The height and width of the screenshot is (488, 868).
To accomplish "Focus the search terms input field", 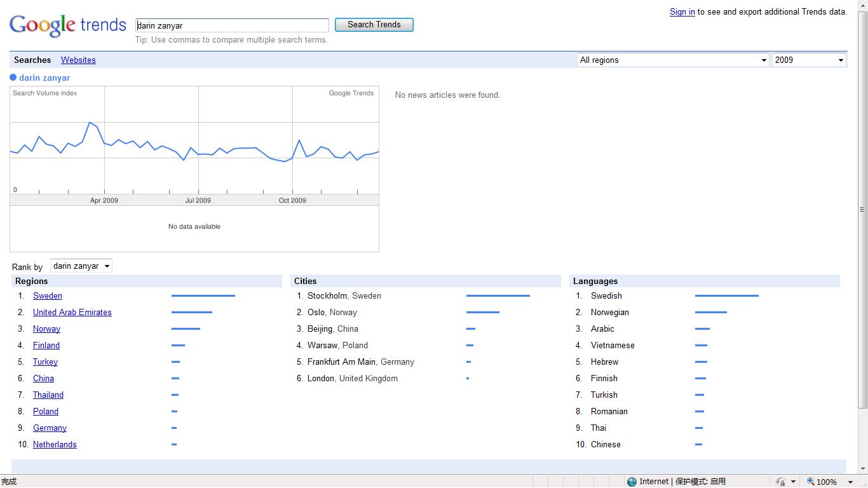I will point(232,25).
